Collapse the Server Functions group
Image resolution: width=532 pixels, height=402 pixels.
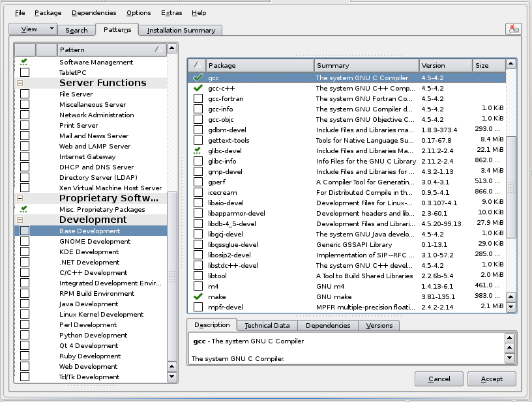pos(20,83)
